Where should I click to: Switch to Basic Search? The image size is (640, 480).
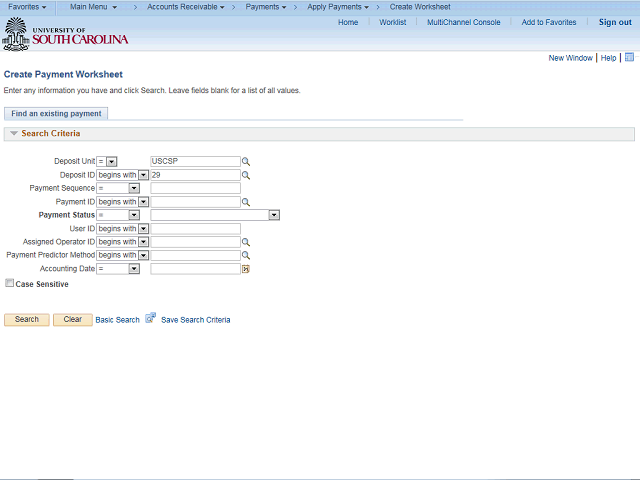118,320
